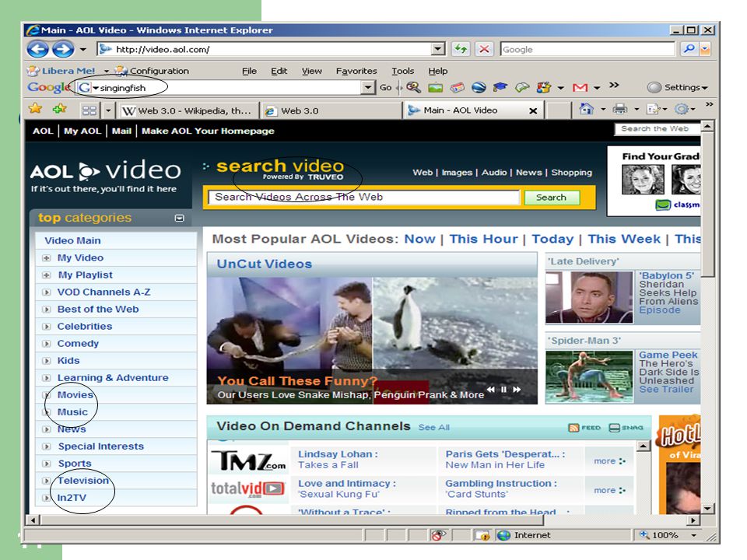Click the green Search button

pos(551,197)
